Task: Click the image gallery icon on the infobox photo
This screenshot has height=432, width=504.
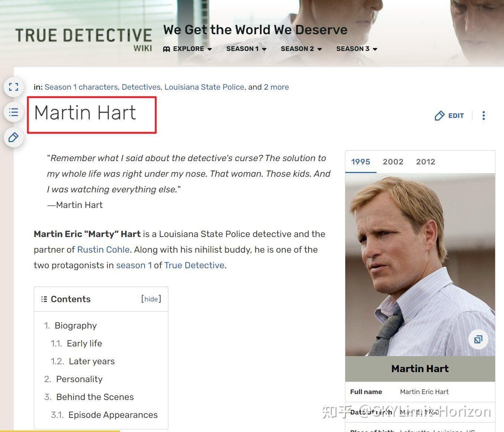Action: click(478, 339)
